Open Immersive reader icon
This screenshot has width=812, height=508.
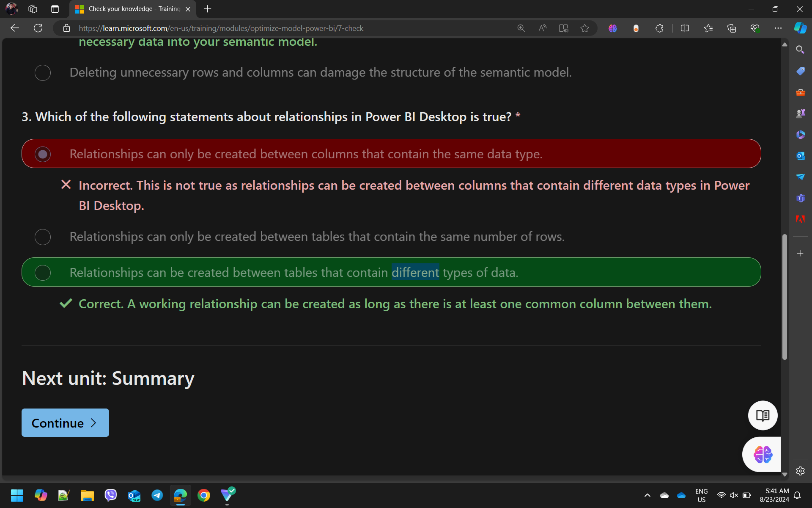tap(563, 28)
